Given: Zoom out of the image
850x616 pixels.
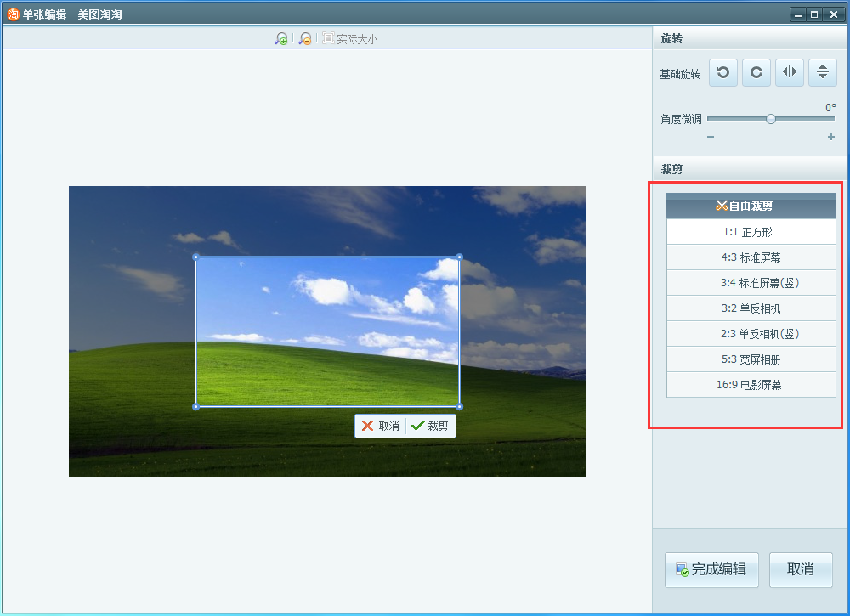Looking at the screenshot, I should (x=304, y=37).
